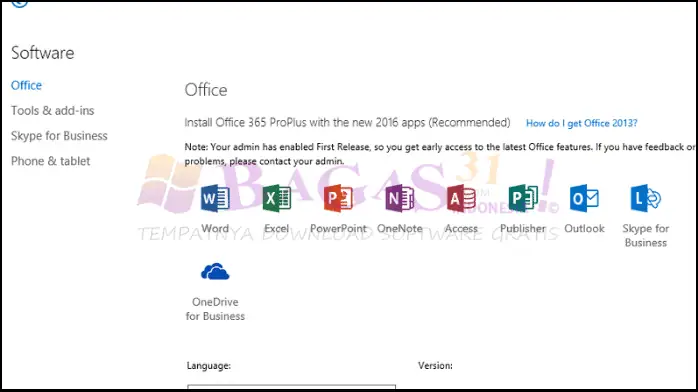Click the 'Language:' label

coord(209,366)
